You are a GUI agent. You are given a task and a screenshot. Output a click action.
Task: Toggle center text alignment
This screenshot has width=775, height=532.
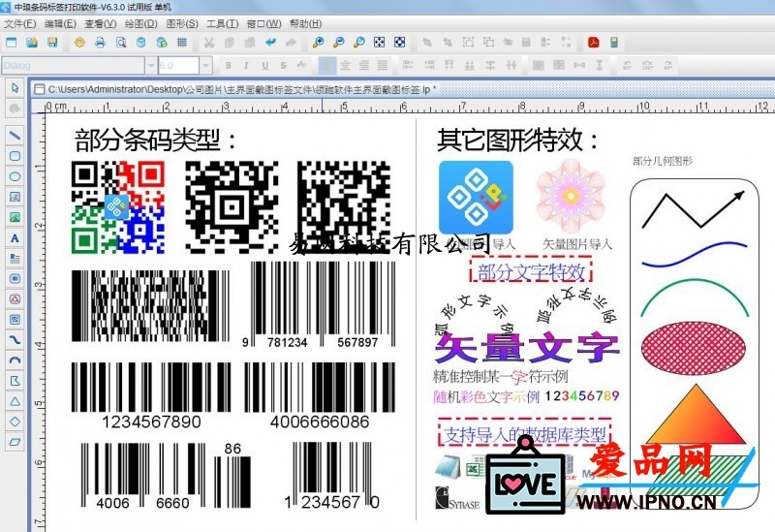pos(346,65)
